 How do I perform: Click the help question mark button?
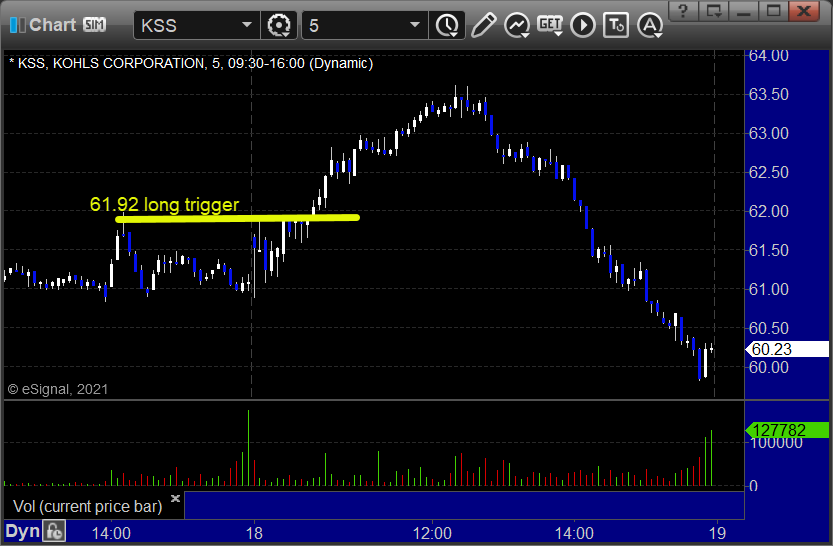[x=683, y=11]
